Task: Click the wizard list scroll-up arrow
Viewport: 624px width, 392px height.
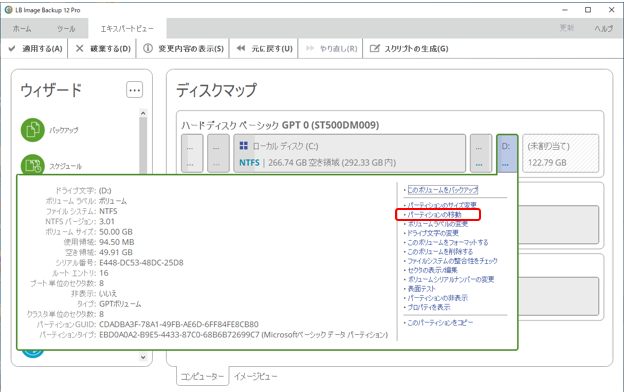Action: tap(143, 113)
